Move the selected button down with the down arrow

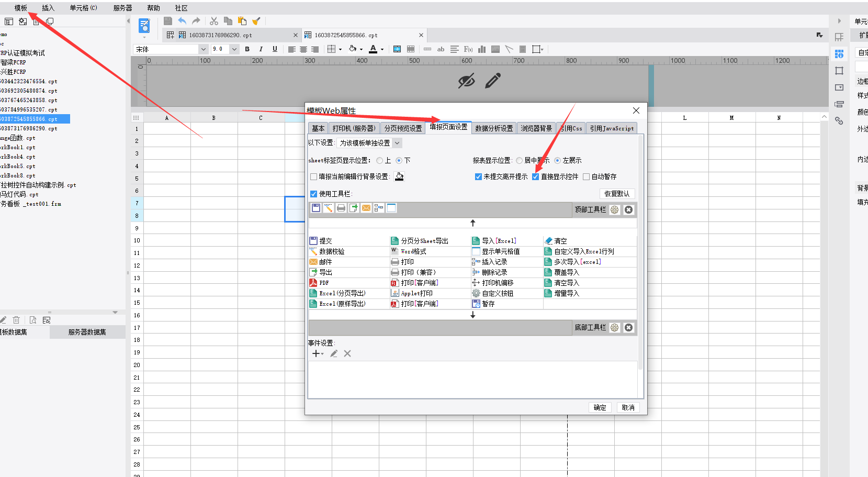473,315
